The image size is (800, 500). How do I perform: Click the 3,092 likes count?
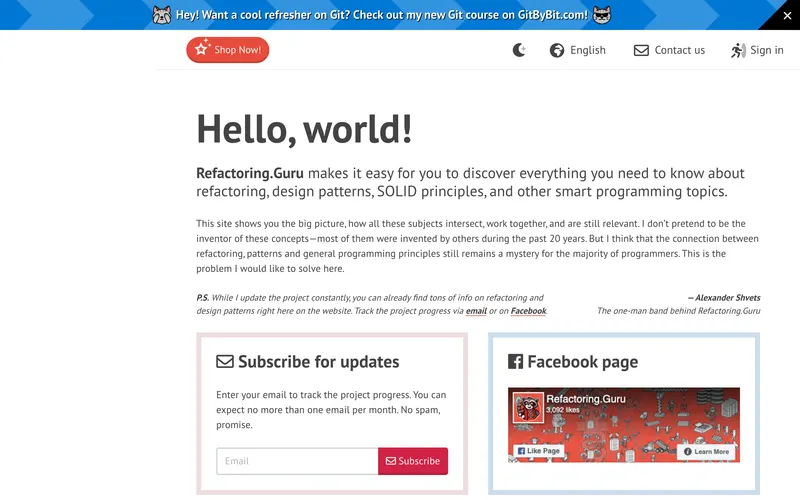563,410
